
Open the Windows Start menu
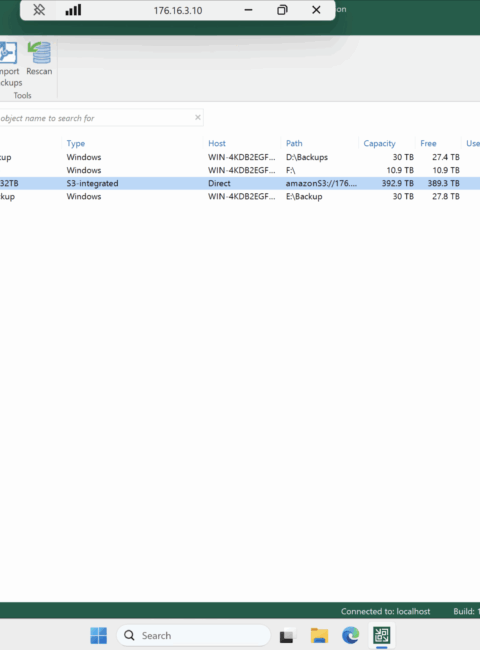(x=99, y=635)
